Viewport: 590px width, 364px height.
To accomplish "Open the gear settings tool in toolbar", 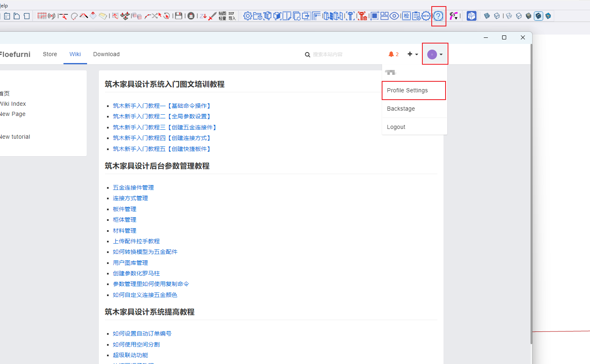I will point(247,16).
